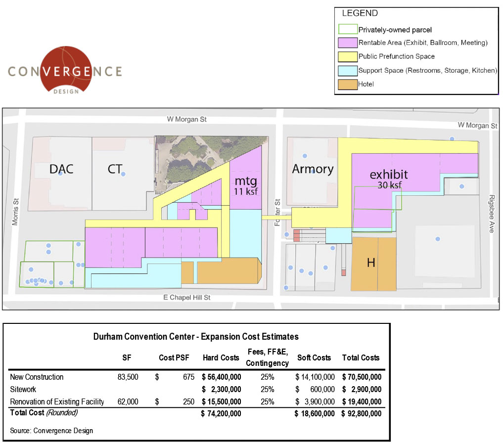Select the orange Hotel legend swatch
504x445 pixels.
[348, 84]
